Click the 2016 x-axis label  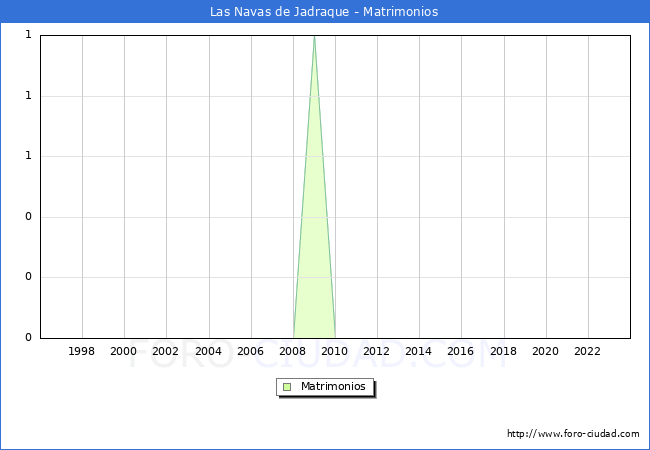pos(460,351)
